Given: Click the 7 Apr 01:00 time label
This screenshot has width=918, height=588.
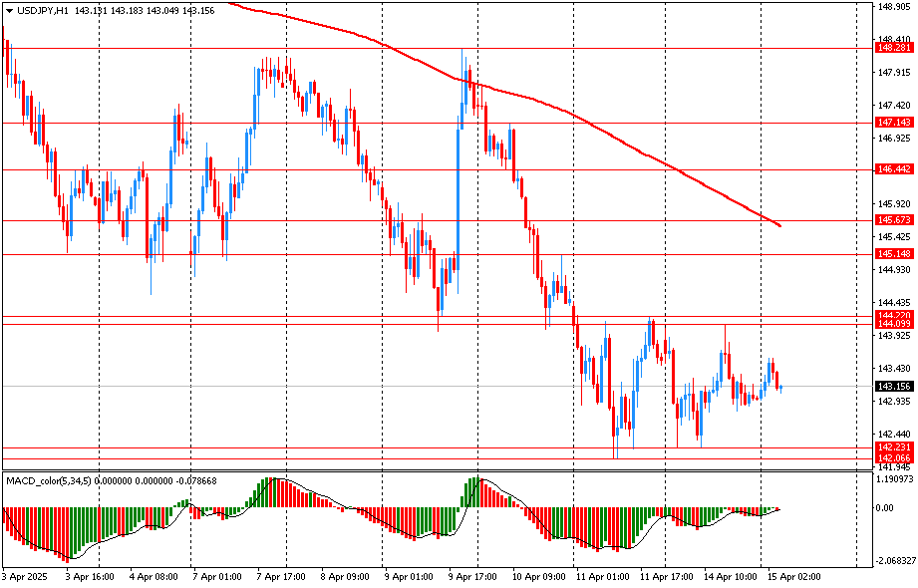Looking at the screenshot, I should (215, 577).
